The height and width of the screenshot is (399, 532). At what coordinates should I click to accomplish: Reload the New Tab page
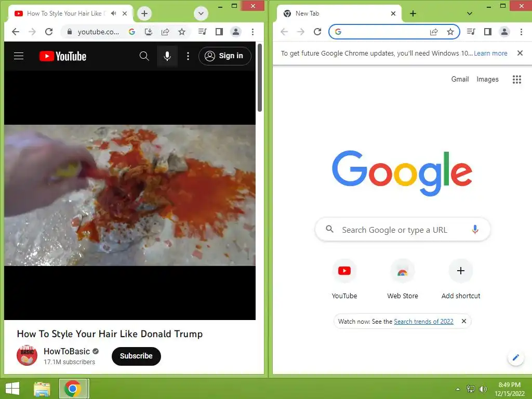tap(317, 32)
